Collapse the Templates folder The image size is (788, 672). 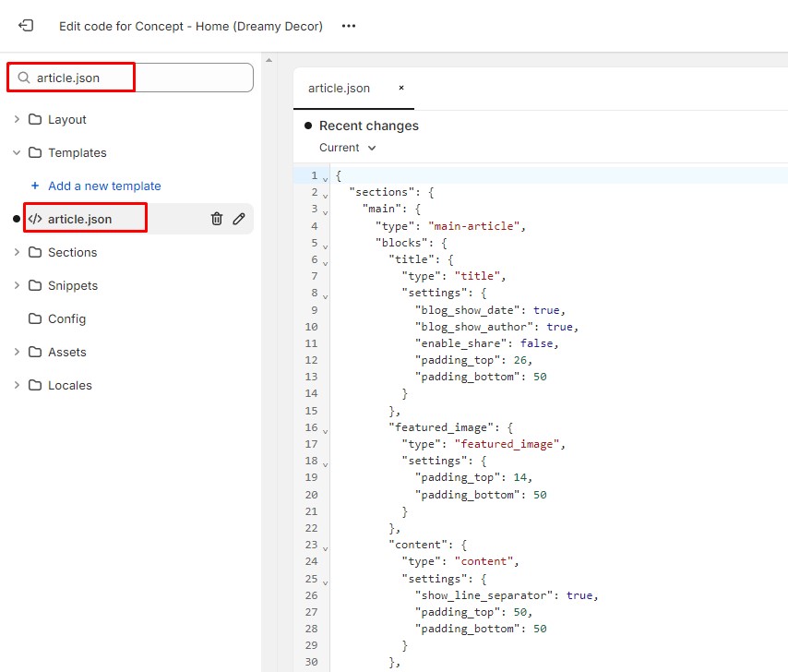click(x=17, y=152)
